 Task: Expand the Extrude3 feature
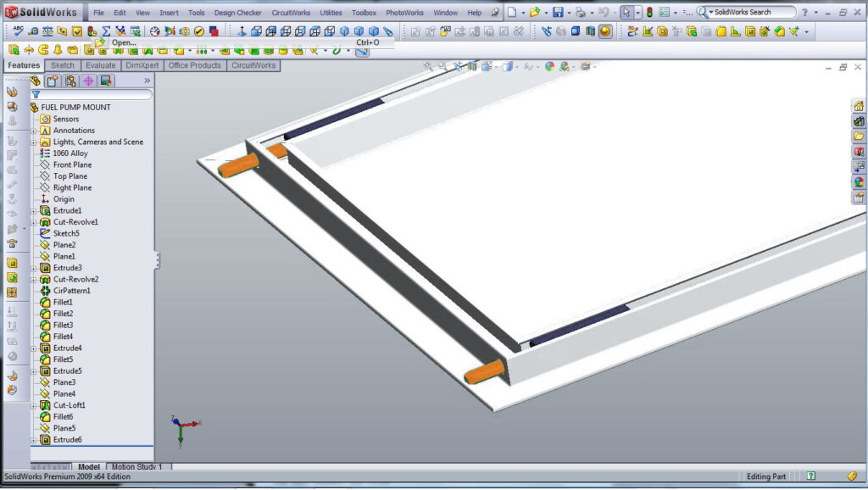pyautogui.click(x=34, y=269)
